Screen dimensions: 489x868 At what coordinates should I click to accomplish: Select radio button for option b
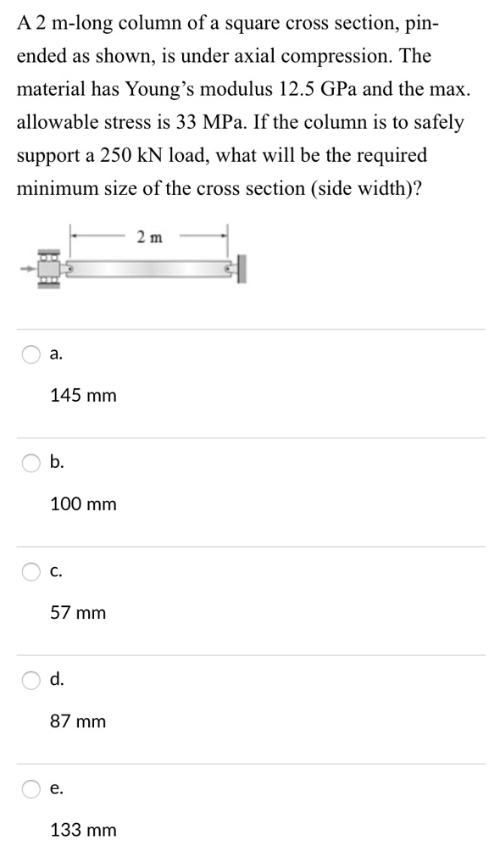(31, 462)
